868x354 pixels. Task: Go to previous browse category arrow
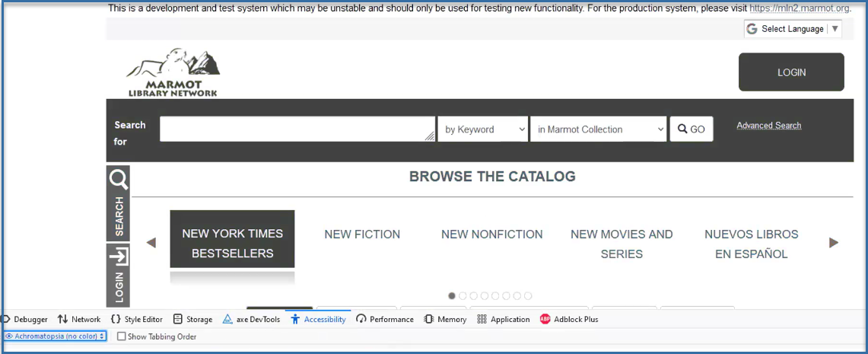coord(151,243)
